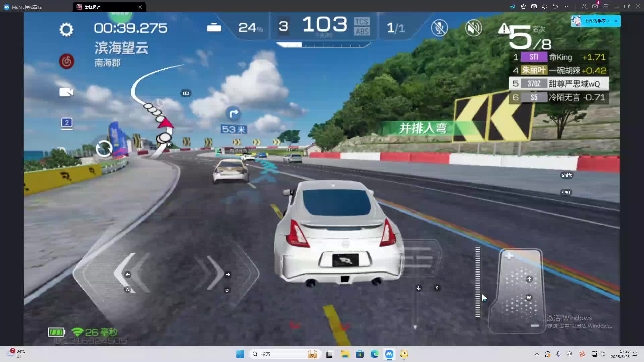The image size is (644, 362).
Task: Click the red NetEase Music icon
Action: 67,61
